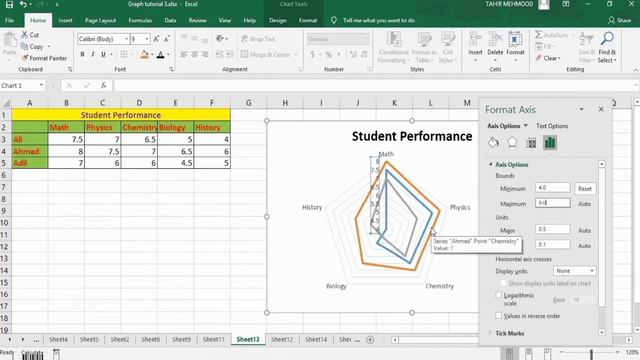Screen dimensions: 640x360
Task: Click the New Sheet plus button
Action: point(370,340)
